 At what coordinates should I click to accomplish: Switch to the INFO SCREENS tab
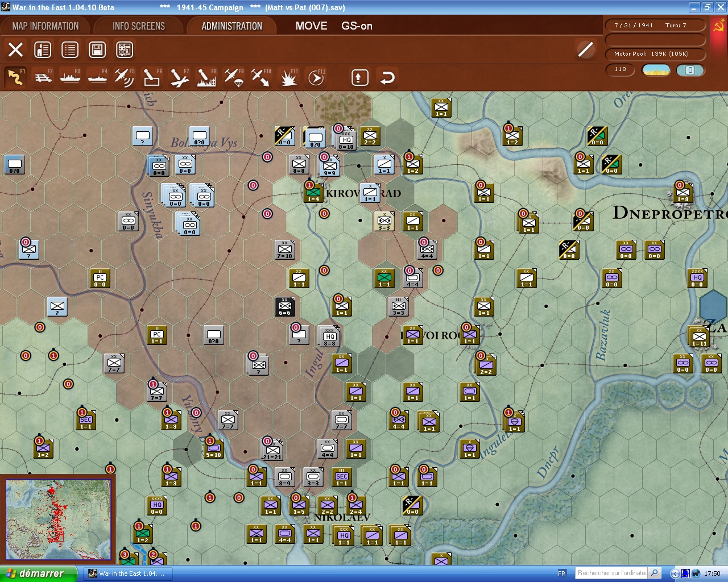point(138,26)
